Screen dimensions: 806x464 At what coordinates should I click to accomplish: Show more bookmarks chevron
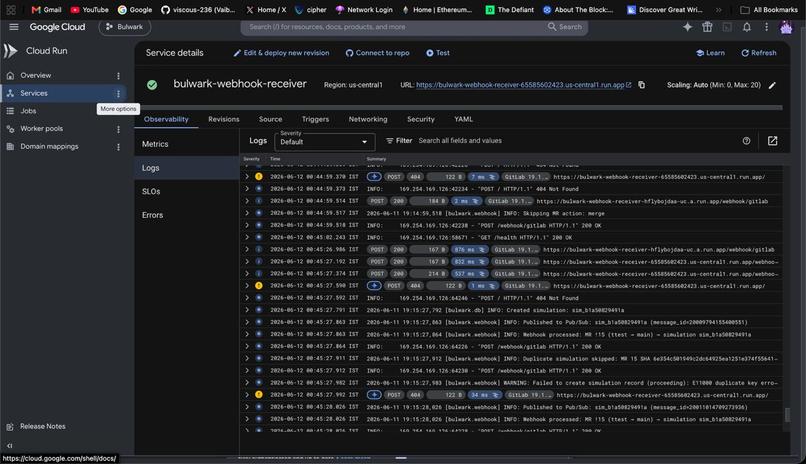click(718, 10)
